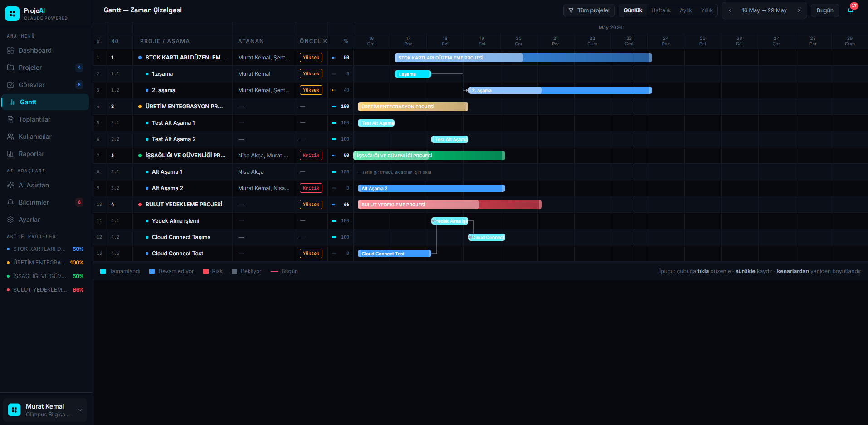
Task: Open Projeler folder icon in sidebar
Action: 10,68
